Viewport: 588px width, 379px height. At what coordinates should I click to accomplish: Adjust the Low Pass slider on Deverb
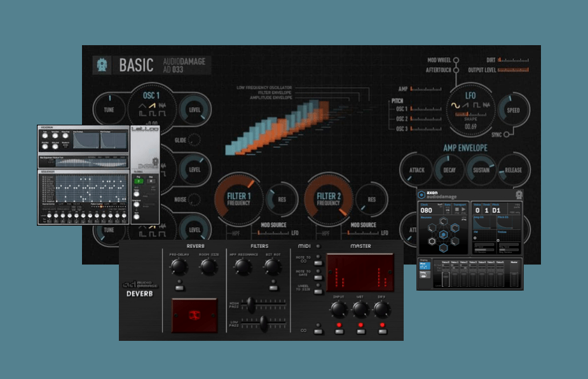pyautogui.click(x=263, y=322)
